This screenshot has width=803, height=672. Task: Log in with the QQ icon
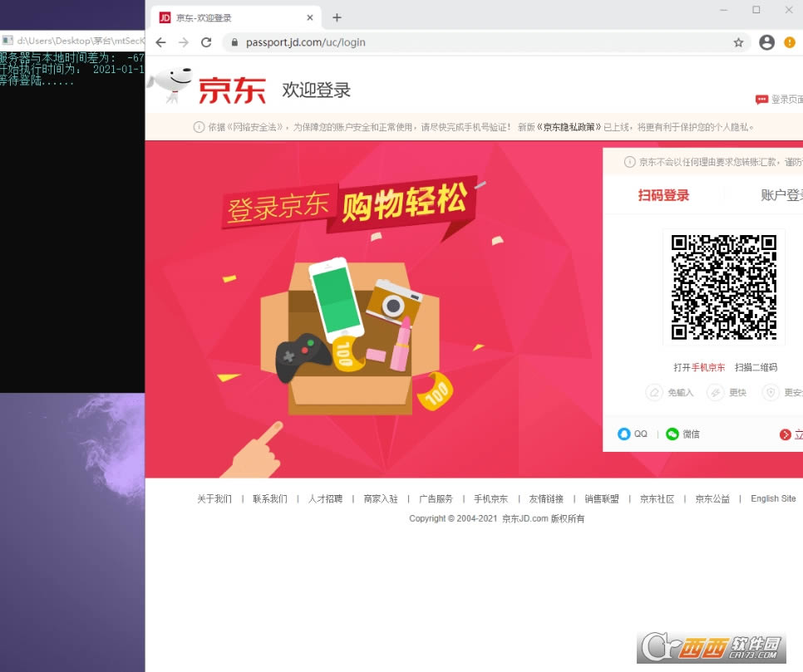pyautogui.click(x=623, y=434)
